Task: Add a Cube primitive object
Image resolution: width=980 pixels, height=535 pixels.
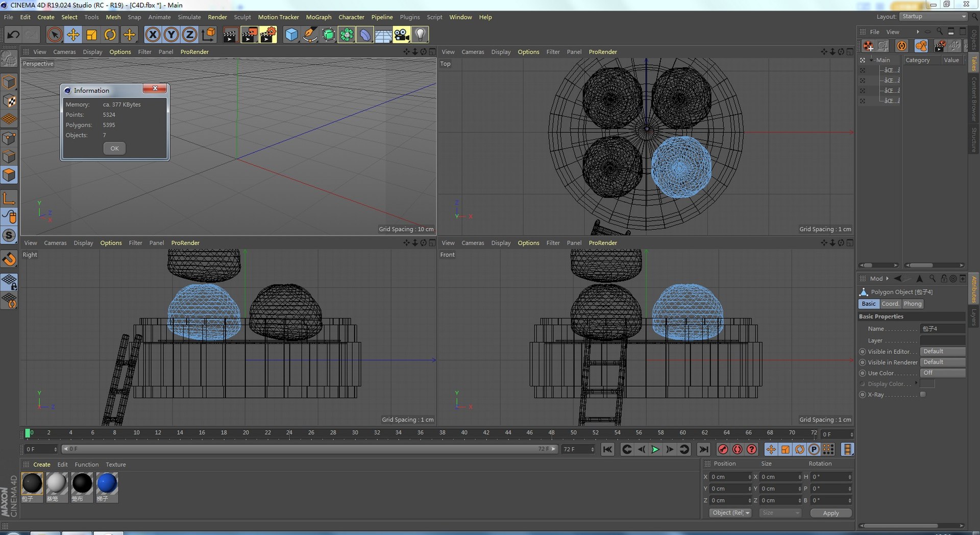Action: pos(291,35)
